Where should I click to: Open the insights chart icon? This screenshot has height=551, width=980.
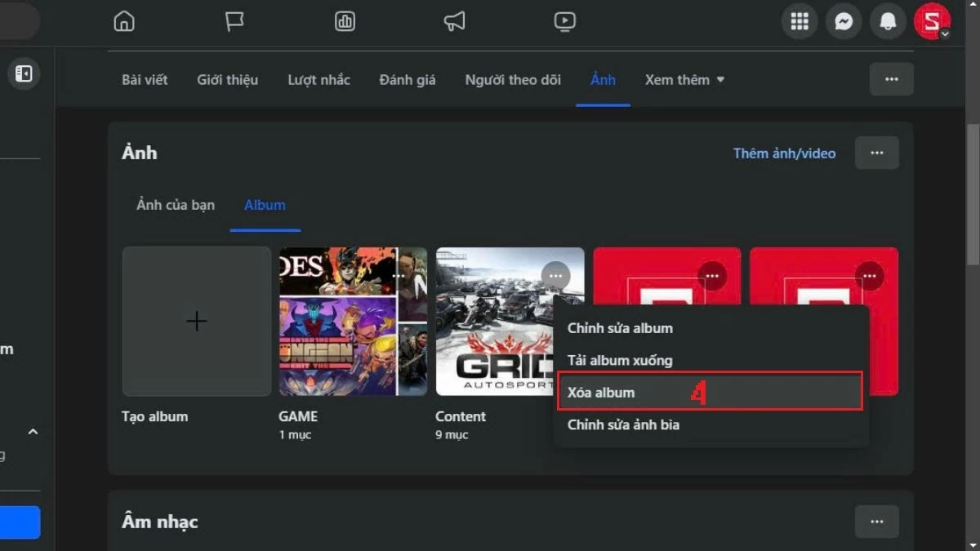pyautogui.click(x=345, y=21)
